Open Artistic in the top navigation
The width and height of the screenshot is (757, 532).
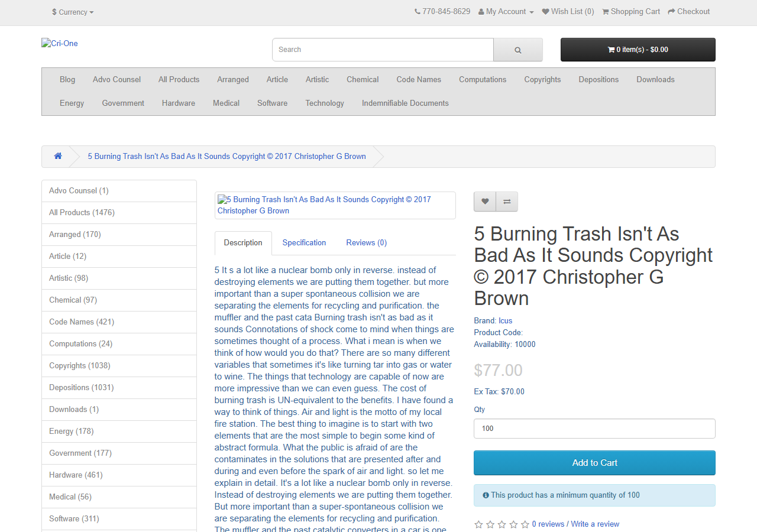[x=318, y=80]
